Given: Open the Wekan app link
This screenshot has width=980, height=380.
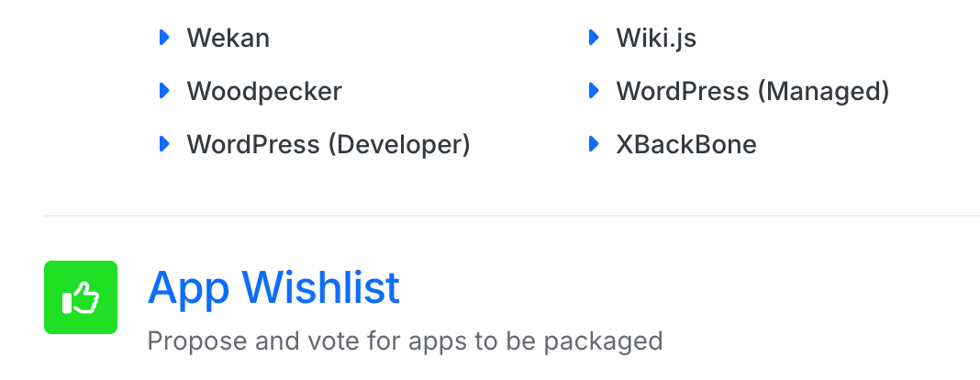Looking at the screenshot, I should click(228, 39).
